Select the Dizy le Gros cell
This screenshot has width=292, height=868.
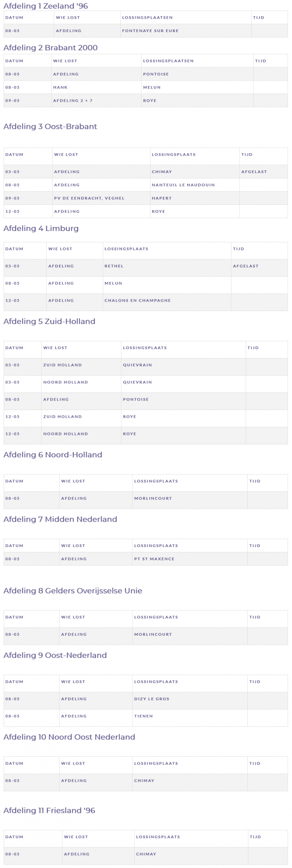[x=151, y=699]
